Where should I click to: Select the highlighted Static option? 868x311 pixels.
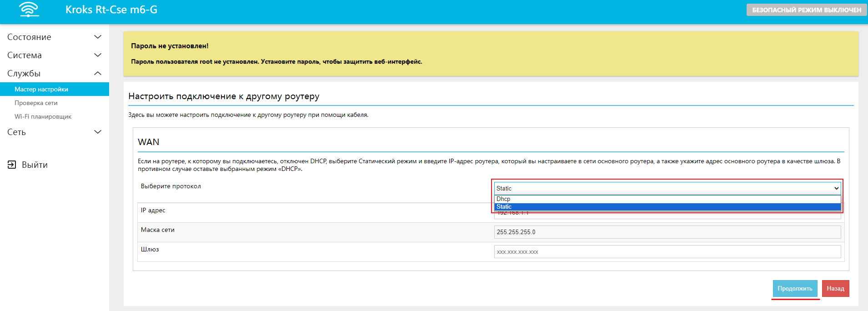click(504, 207)
